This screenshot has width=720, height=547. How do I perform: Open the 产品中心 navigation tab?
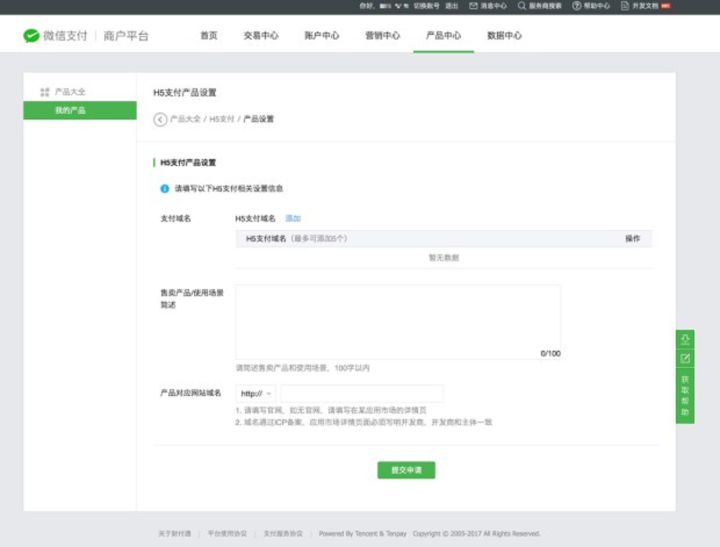[x=443, y=36]
